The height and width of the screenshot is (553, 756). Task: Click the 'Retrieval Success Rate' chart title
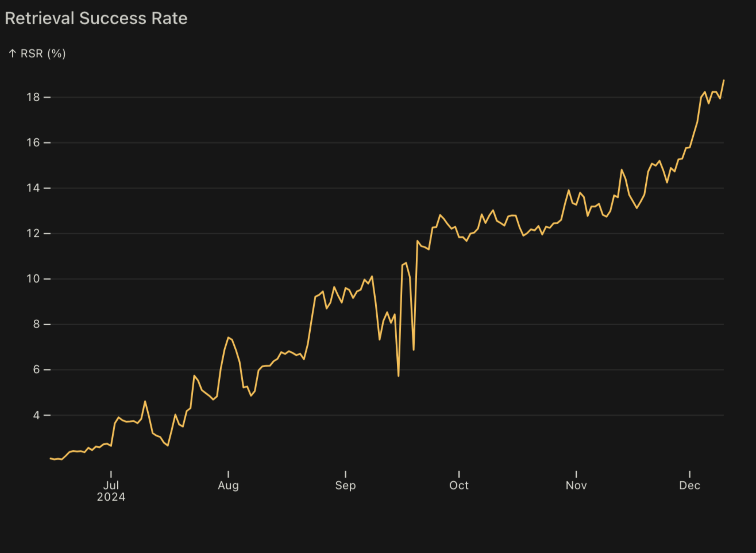96,18
